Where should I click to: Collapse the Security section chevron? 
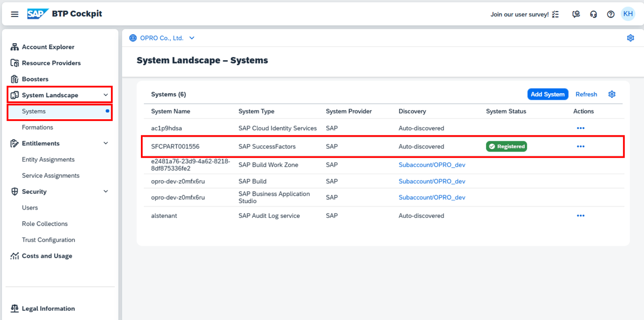106,192
